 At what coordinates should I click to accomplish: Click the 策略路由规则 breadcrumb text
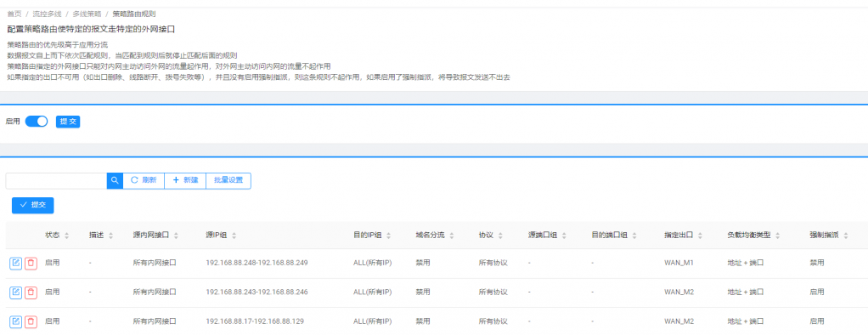tap(133, 14)
